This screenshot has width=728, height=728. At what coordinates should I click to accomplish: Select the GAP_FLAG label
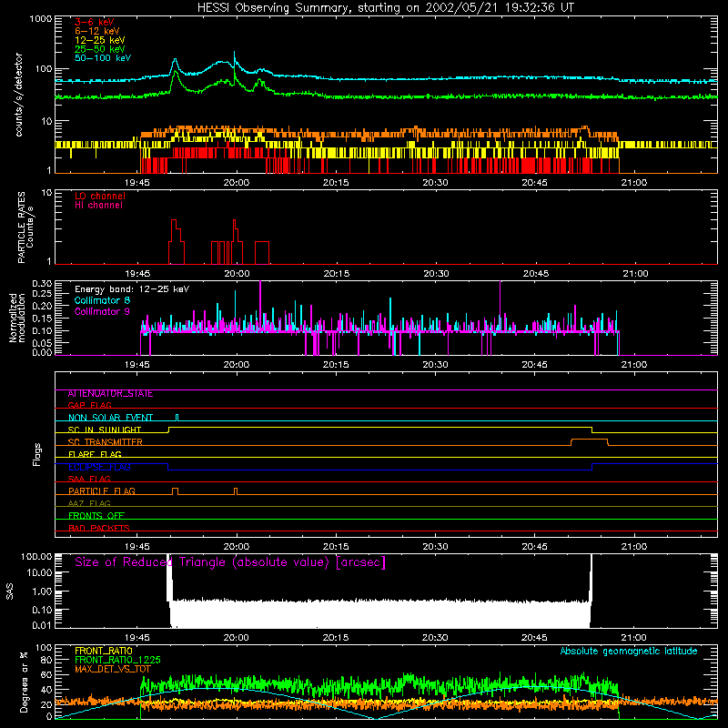pyautogui.click(x=89, y=405)
